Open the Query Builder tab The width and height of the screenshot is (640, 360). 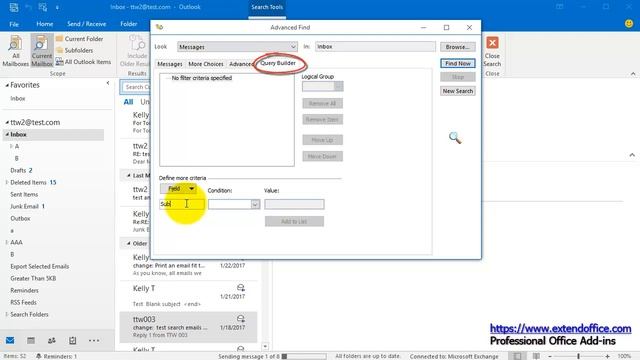[x=278, y=63]
